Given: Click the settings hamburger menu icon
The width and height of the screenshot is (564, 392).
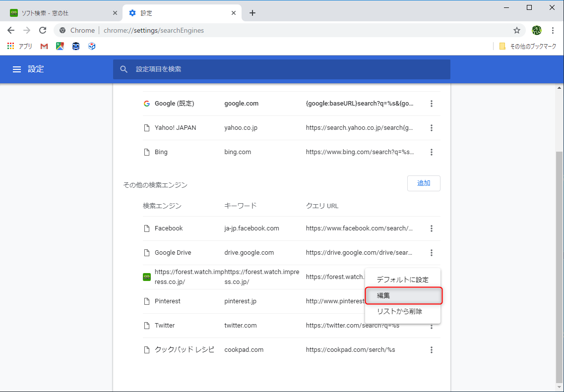Looking at the screenshot, I should (17, 69).
